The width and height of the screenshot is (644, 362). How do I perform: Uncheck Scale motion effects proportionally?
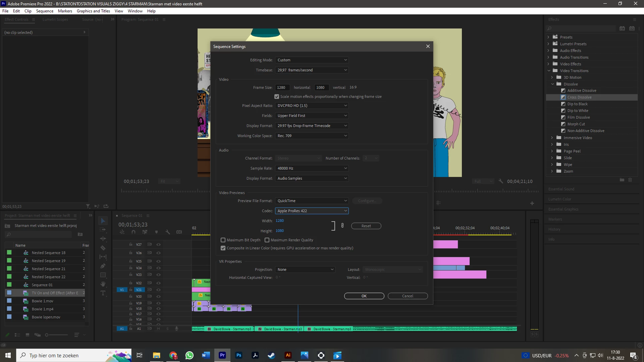[277, 97]
